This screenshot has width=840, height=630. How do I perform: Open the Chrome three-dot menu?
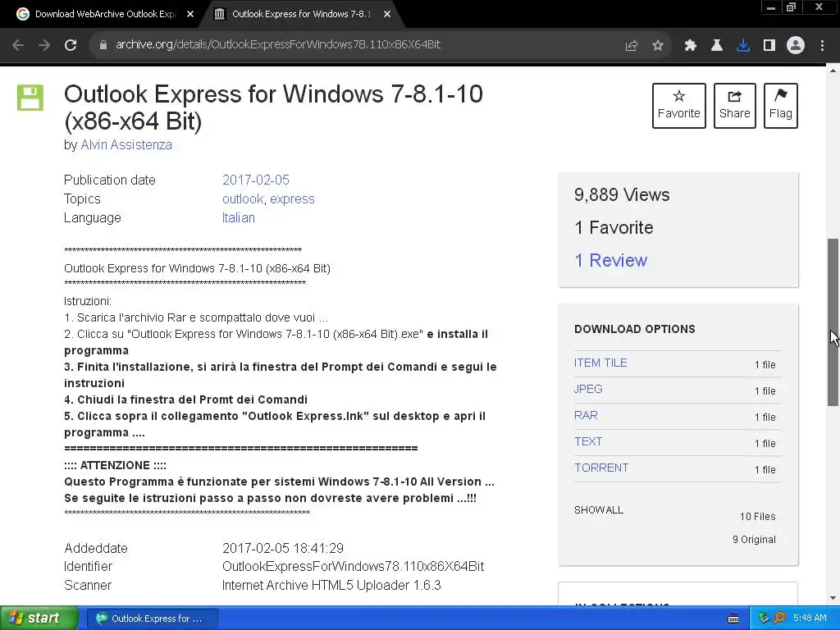point(822,46)
